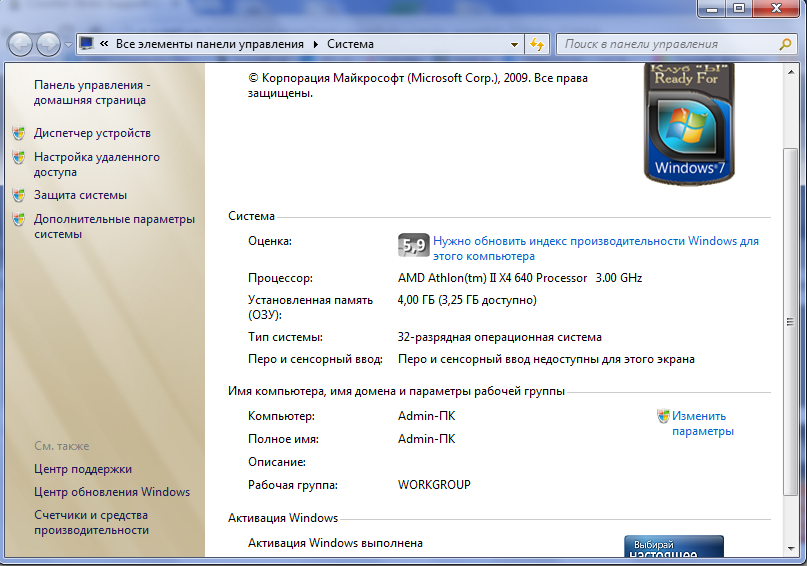Click the Back navigation arrow button
The height and width of the screenshot is (566, 807).
tap(21, 44)
